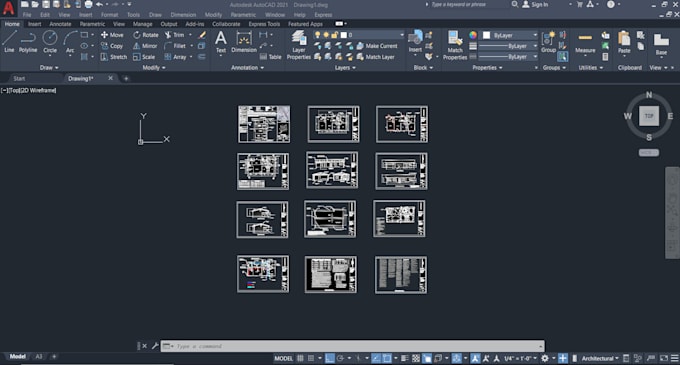Click Match Properties tool
Screen dimensions: 680x365
click(455, 45)
